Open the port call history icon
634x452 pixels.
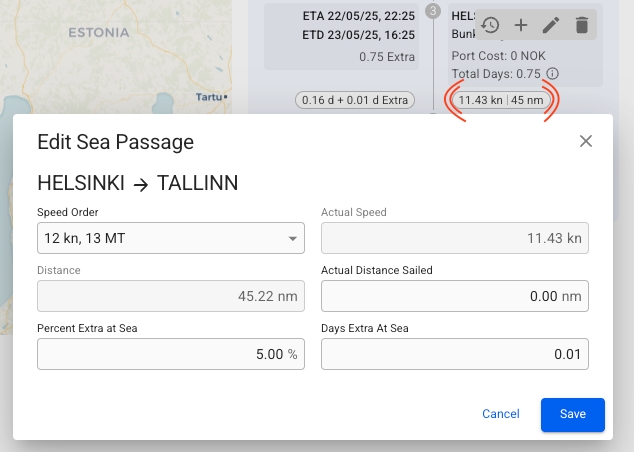tap(490, 25)
